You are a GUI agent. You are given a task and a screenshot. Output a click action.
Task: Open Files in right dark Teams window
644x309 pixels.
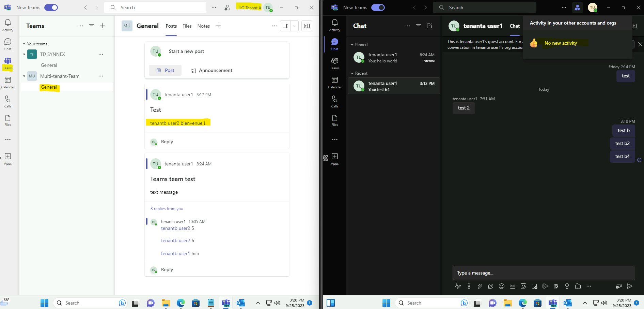[x=335, y=120]
